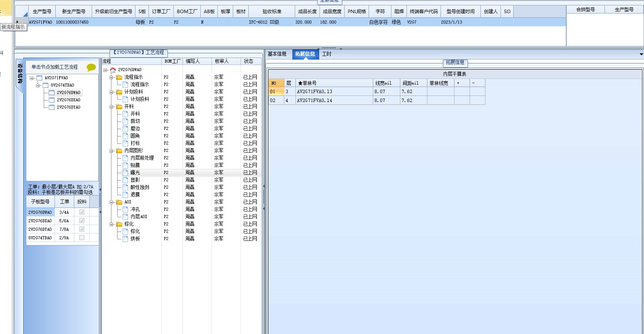
Task: Click the 新流程指示 button
Action: (13, 27)
